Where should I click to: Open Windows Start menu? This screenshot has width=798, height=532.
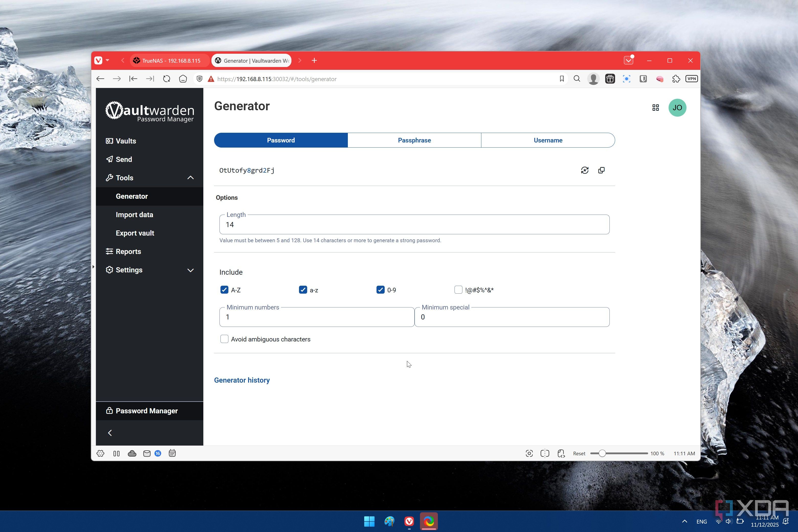pos(369,521)
